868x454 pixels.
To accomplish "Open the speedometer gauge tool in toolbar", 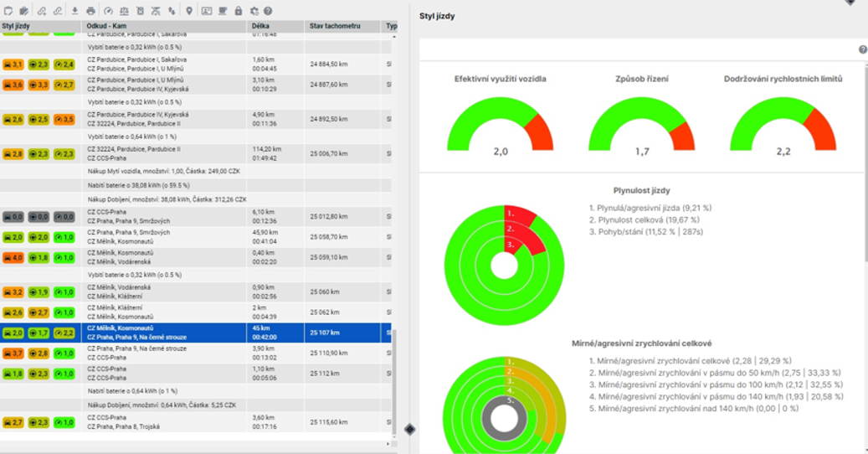I will click(x=108, y=11).
